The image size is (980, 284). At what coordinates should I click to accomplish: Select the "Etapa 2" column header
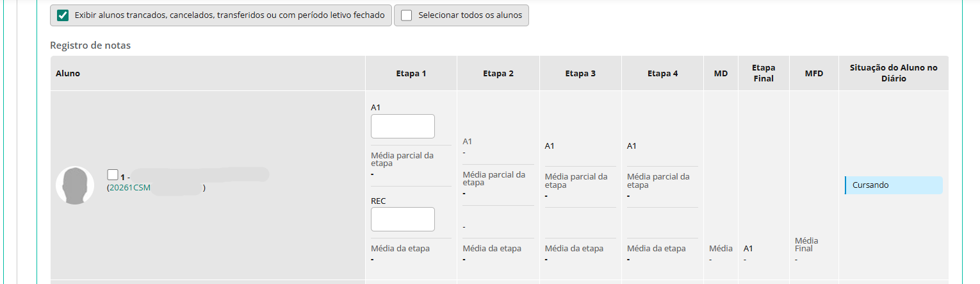point(498,73)
